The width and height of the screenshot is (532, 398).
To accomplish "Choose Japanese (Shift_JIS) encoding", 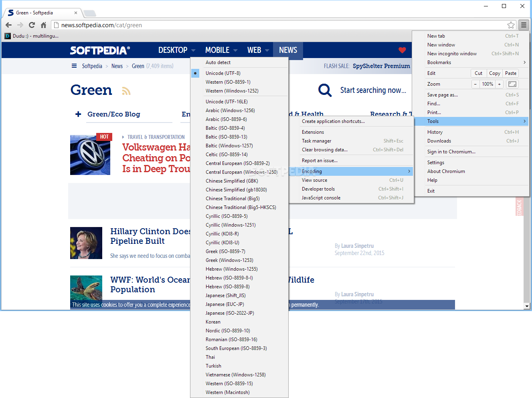I will [x=239, y=295].
